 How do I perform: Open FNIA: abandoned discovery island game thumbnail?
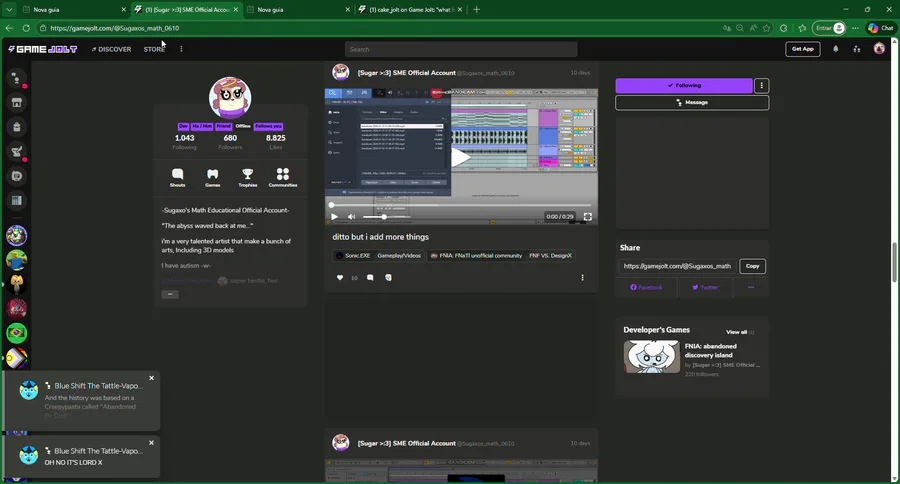point(651,357)
